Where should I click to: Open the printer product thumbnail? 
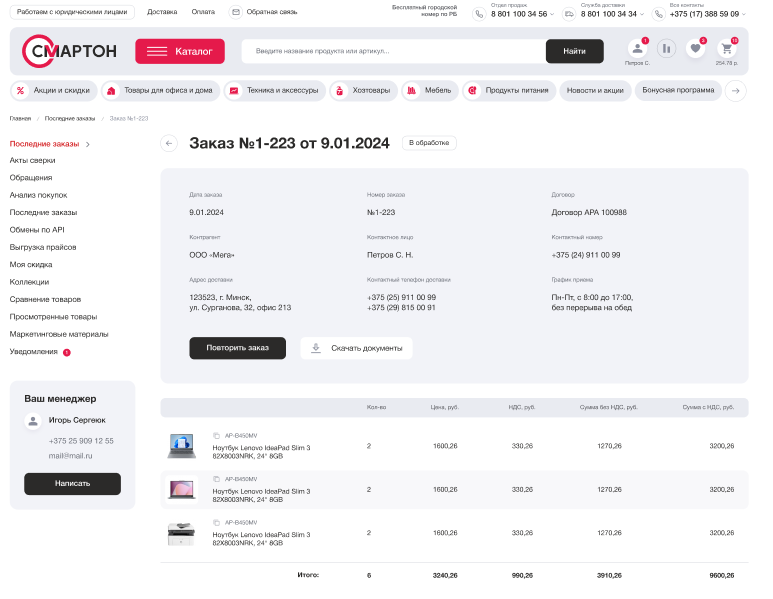(x=182, y=533)
